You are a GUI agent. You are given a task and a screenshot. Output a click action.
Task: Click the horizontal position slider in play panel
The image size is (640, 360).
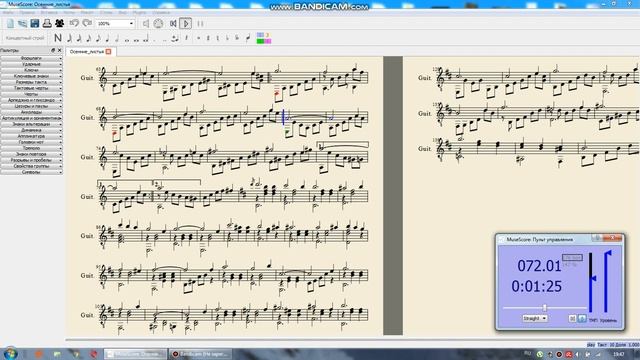click(x=545, y=308)
